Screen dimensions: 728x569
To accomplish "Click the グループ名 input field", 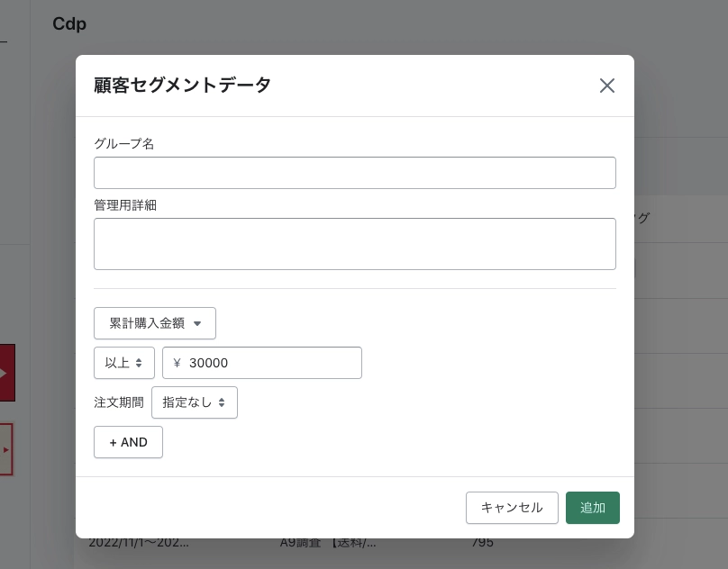I will pyautogui.click(x=355, y=173).
